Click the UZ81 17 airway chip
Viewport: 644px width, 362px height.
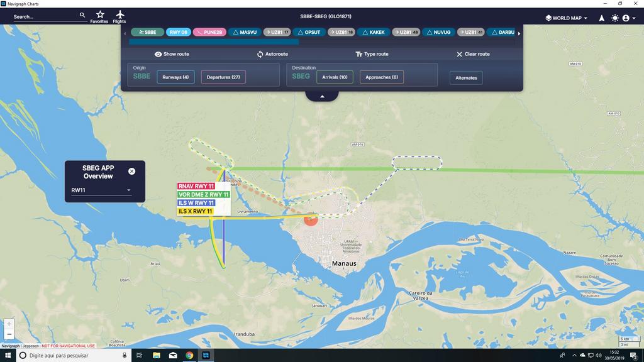pos(277,32)
